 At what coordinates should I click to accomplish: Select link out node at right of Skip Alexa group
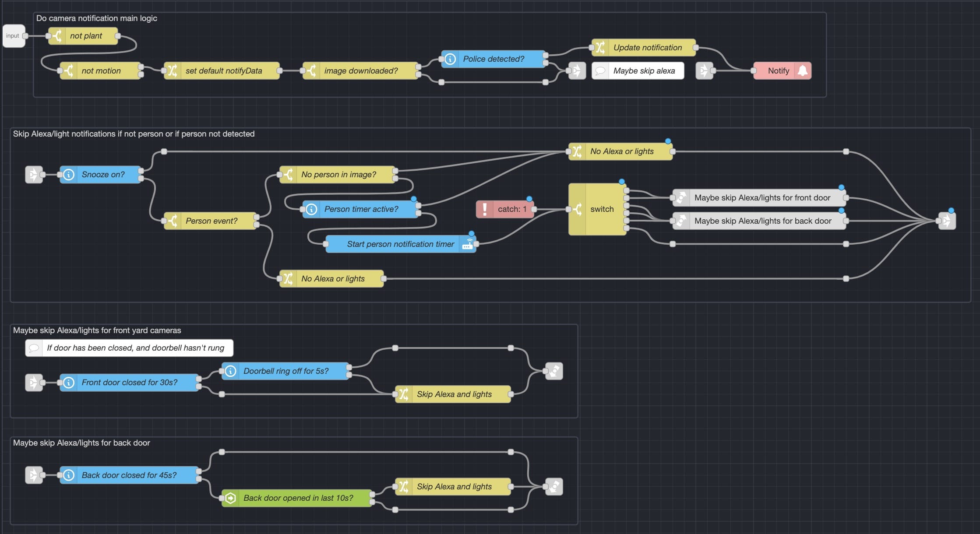tap(947, 221)
